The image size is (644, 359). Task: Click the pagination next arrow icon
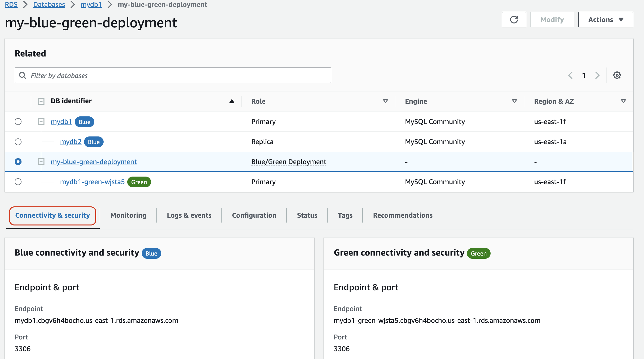pos(597,75)
